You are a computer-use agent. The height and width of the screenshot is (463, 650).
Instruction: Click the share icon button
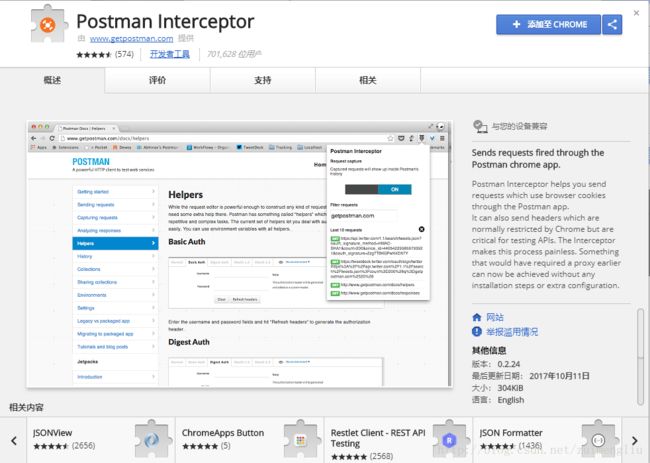click(x=612, y=24)
